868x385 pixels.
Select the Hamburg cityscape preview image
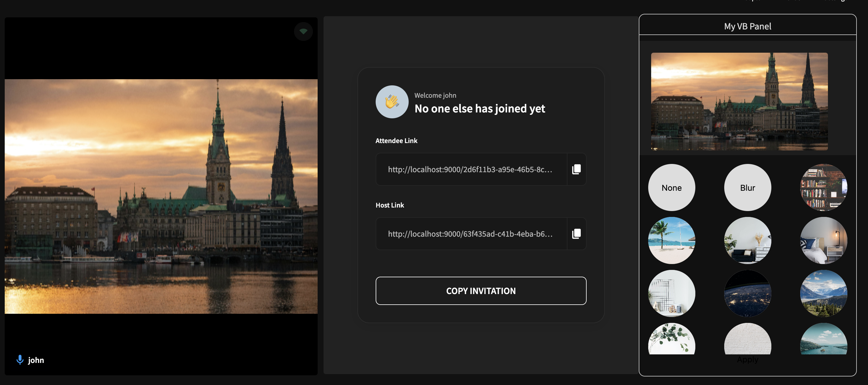pos(740,101)
